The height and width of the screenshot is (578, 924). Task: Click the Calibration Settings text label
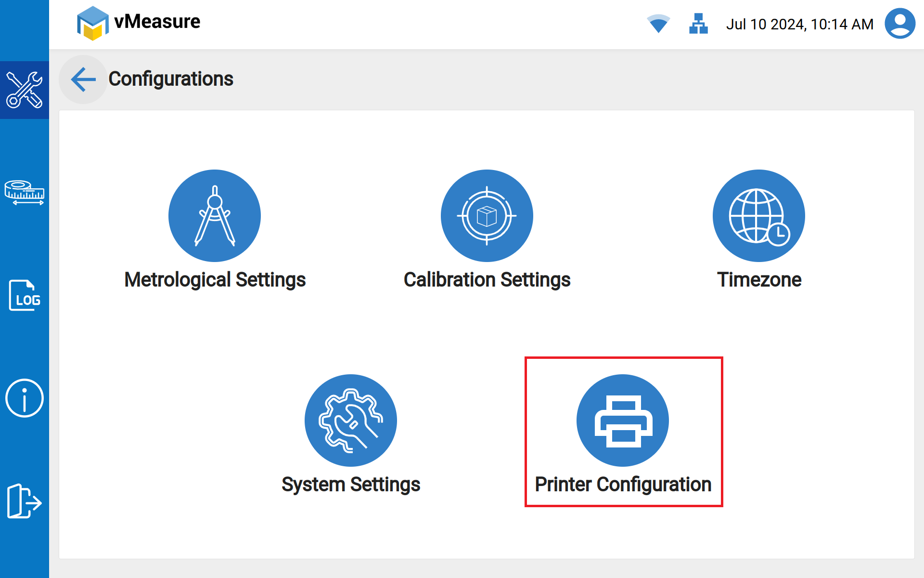pyautogui.click(x=487, y=280)
